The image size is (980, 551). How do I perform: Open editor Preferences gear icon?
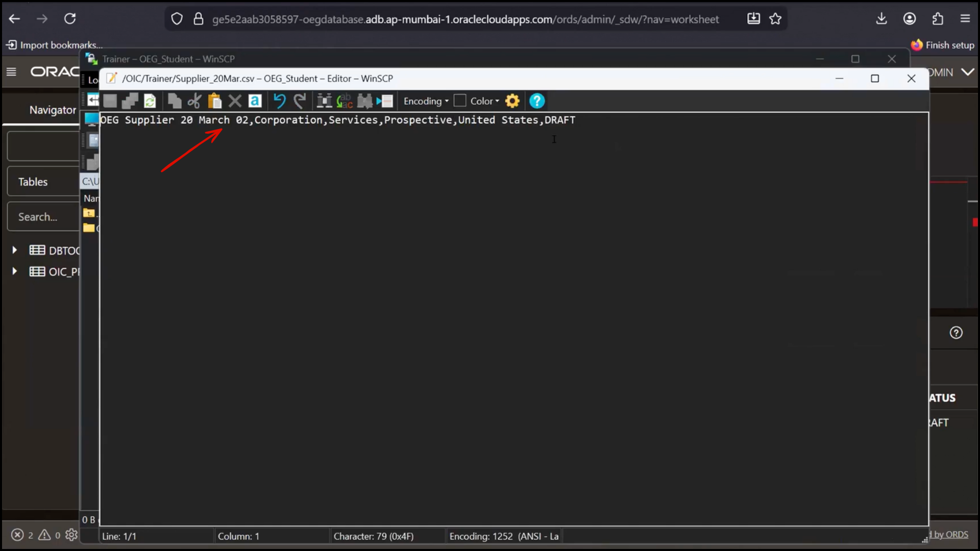(x=512, y=101)
